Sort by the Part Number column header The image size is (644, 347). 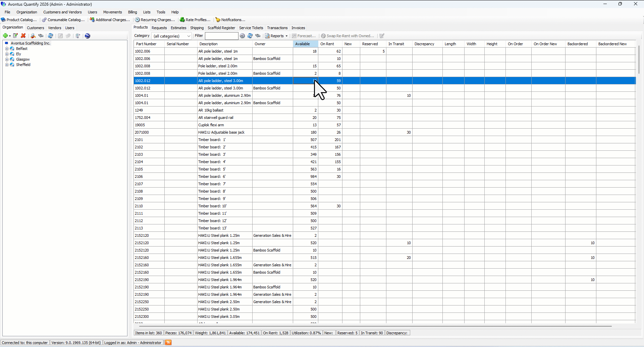click(149, 44)
